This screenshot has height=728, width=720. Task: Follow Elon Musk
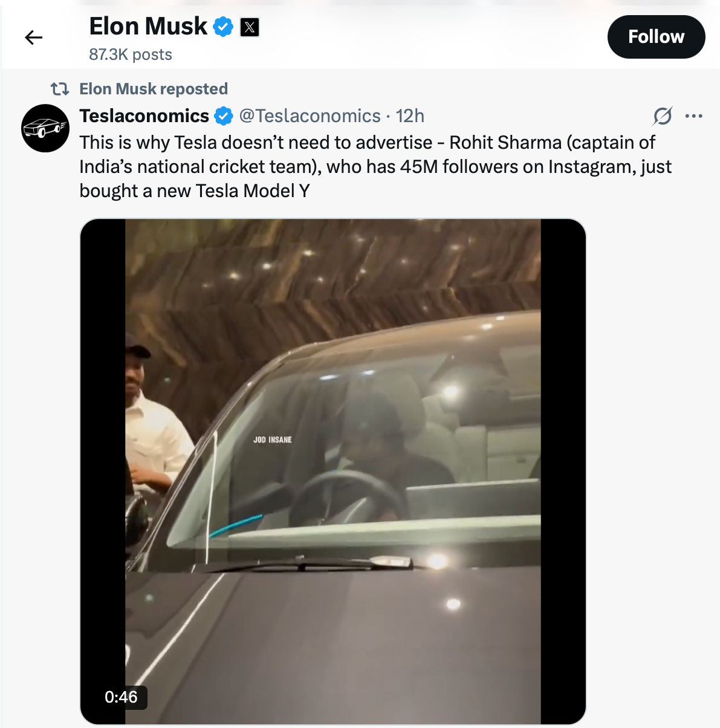(x=655, y=37)
